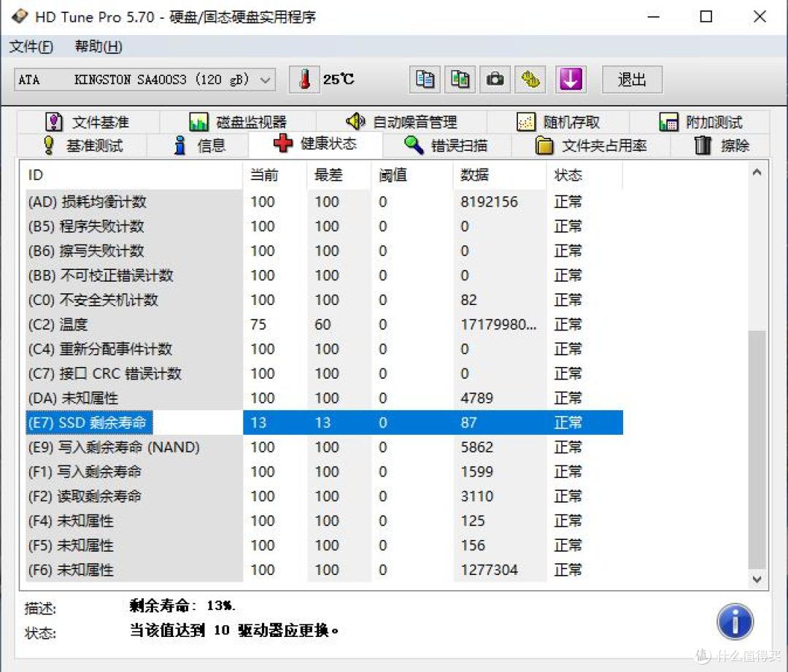This screenshot has height=672, width=788.
Task: Click the 25℃ temperature reading
Action: pyautogui.click(x=339, y=80)
